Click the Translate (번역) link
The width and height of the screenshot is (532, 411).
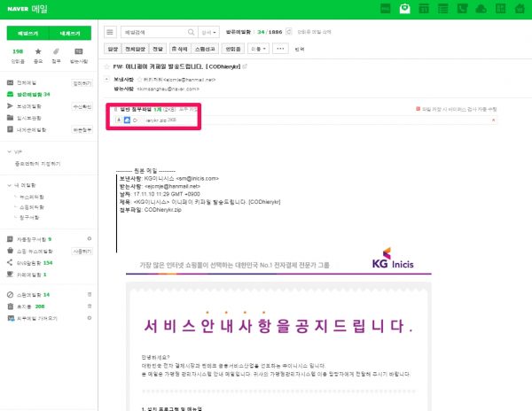300,49
